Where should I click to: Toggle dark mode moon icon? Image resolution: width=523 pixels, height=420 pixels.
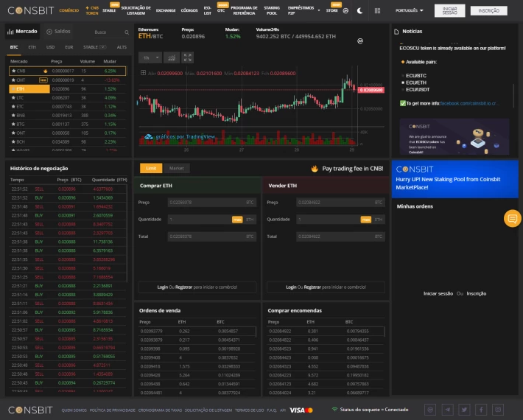tap(359, 10)
